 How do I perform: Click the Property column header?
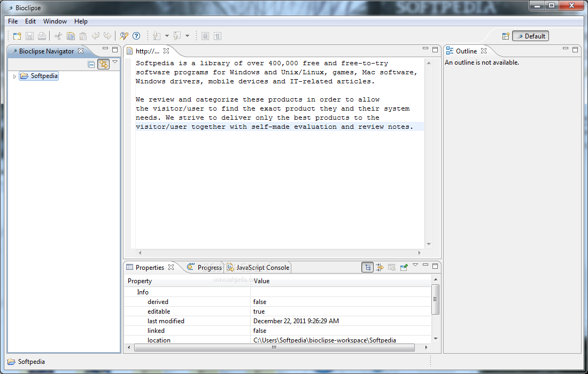pos(188,281)
